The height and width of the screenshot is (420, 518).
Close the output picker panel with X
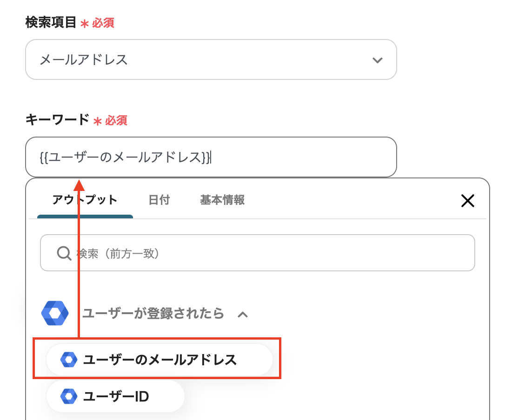click(x=467, y=201)
